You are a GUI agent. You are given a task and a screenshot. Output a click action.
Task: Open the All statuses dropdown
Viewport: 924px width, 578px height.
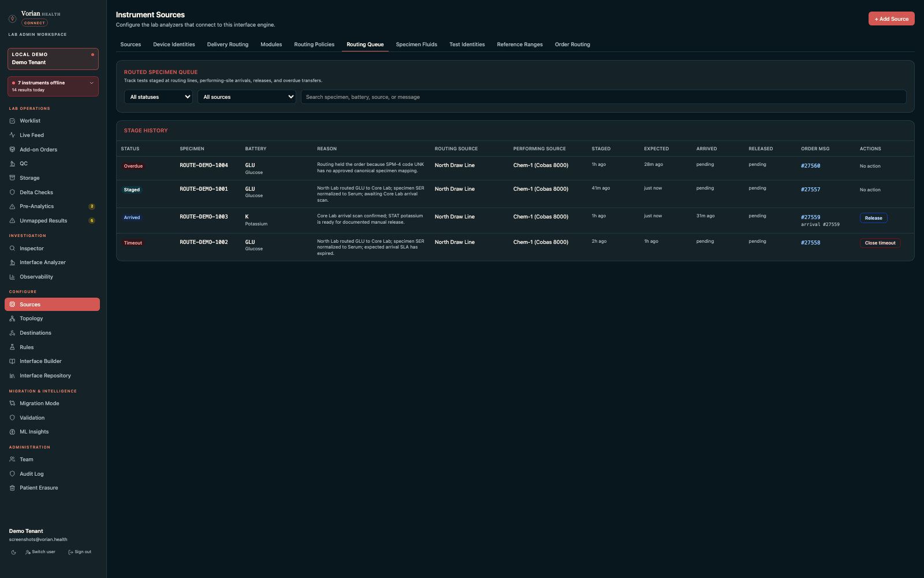(159, 97)
